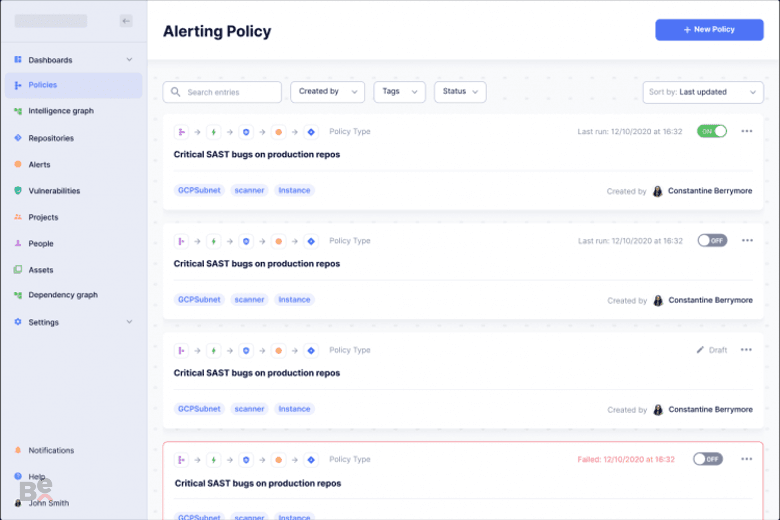Click the Instance tag on the Draft policy
The width and height of the screenshot is (780, 520).
294,409
